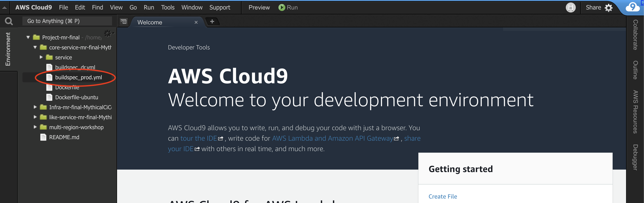Click the Project-mr-final folder icon

(x=37, y=37)
